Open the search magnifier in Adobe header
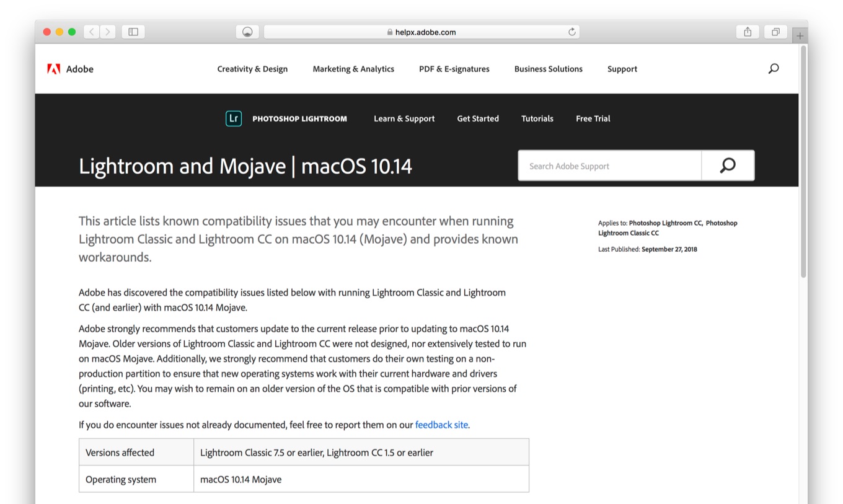This screenshot has height=504, width=843. tap(773, 69)
